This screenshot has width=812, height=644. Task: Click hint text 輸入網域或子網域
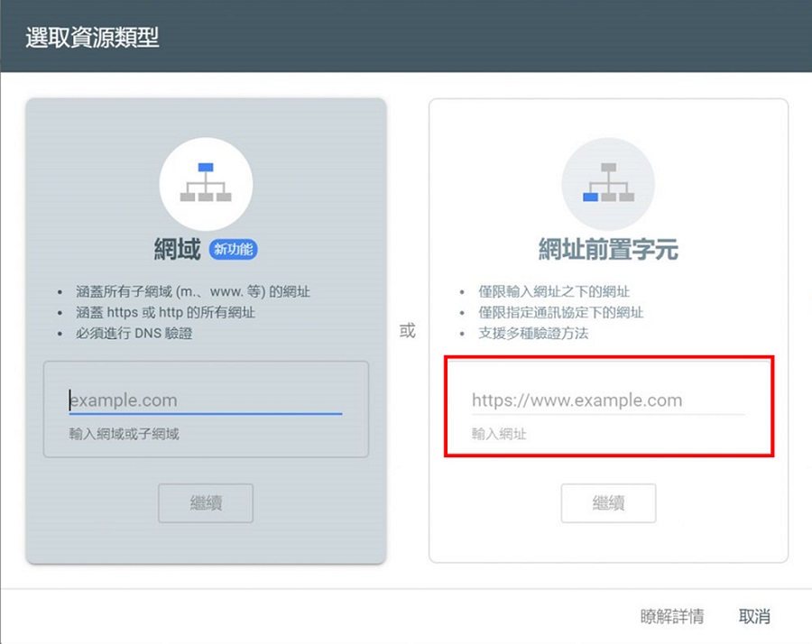pos(125,434)
